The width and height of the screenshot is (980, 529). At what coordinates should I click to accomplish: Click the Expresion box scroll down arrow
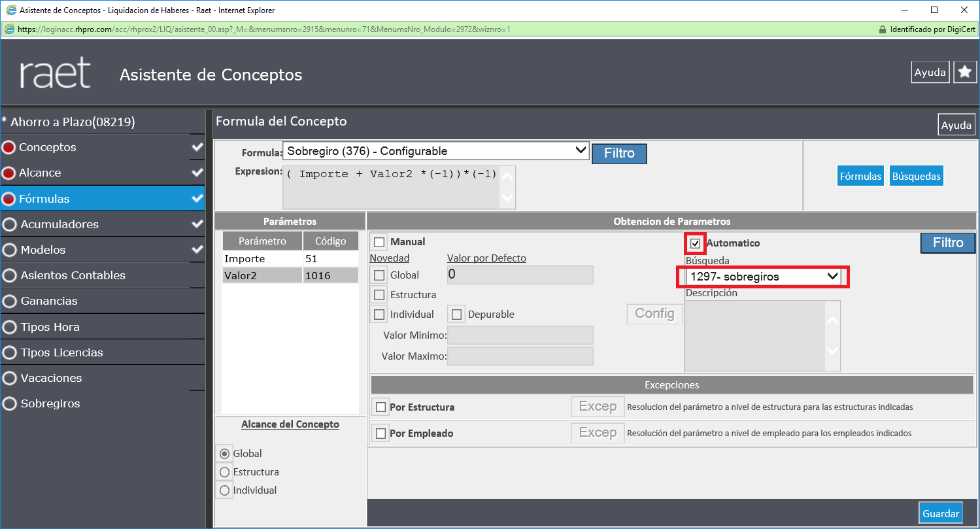pos(507,197)
